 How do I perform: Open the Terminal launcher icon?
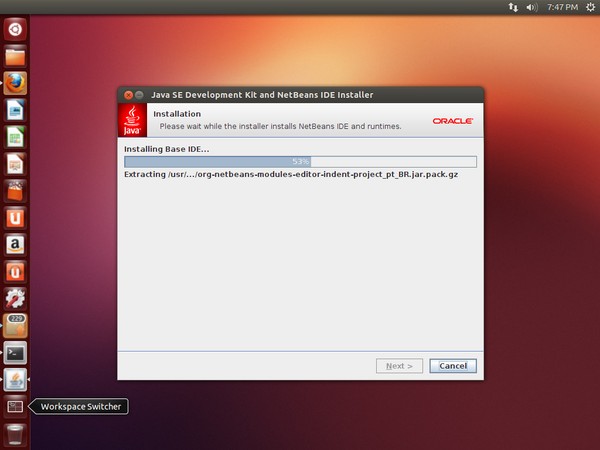(x=15, y=353)
